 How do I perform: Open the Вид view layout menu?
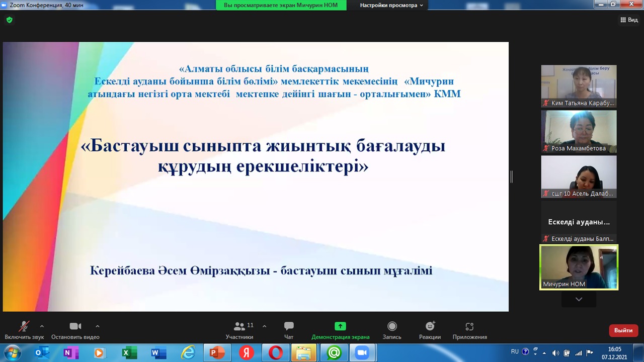pyautogui.click(x=629, y=20)
